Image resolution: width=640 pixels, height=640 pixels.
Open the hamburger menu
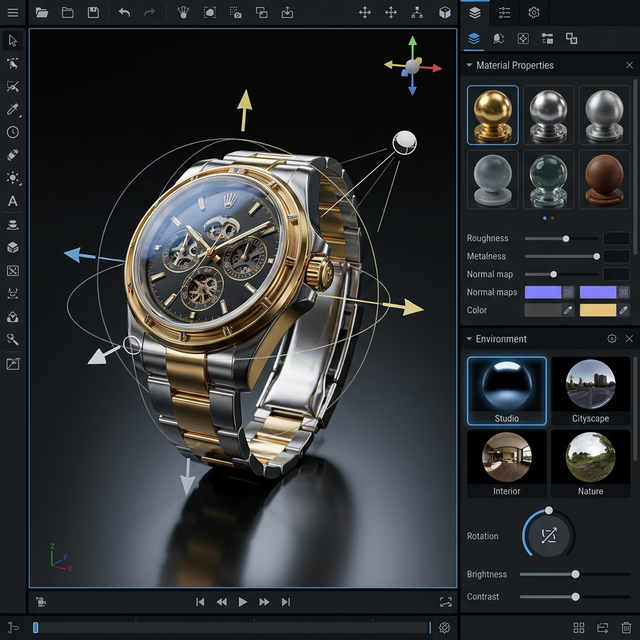pos(13,13)
